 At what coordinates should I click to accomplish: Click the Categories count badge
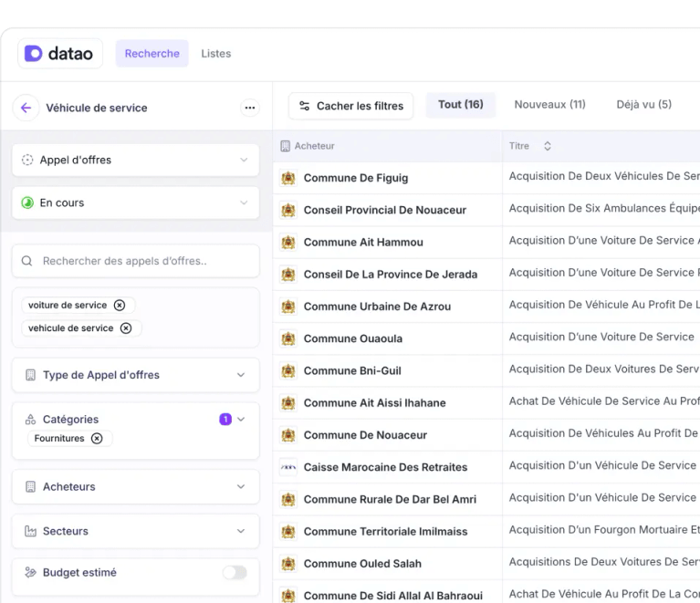click(x=225, y=419)
